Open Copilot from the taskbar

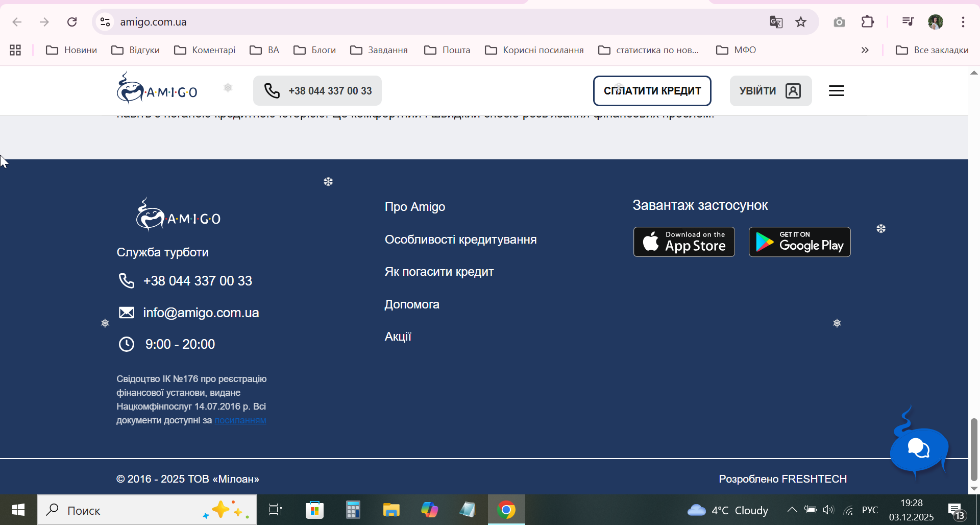[x=429, y=510]
